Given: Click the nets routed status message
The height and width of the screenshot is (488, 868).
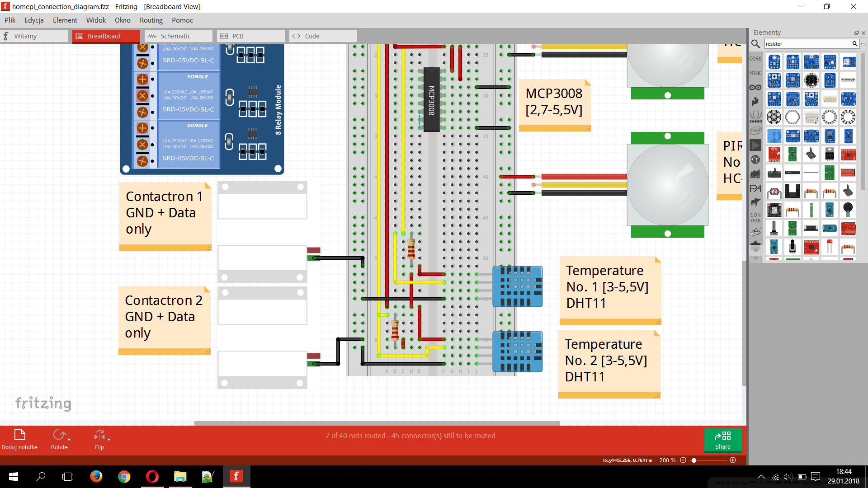Looking at the screenshot, I should tap(410, 436).
